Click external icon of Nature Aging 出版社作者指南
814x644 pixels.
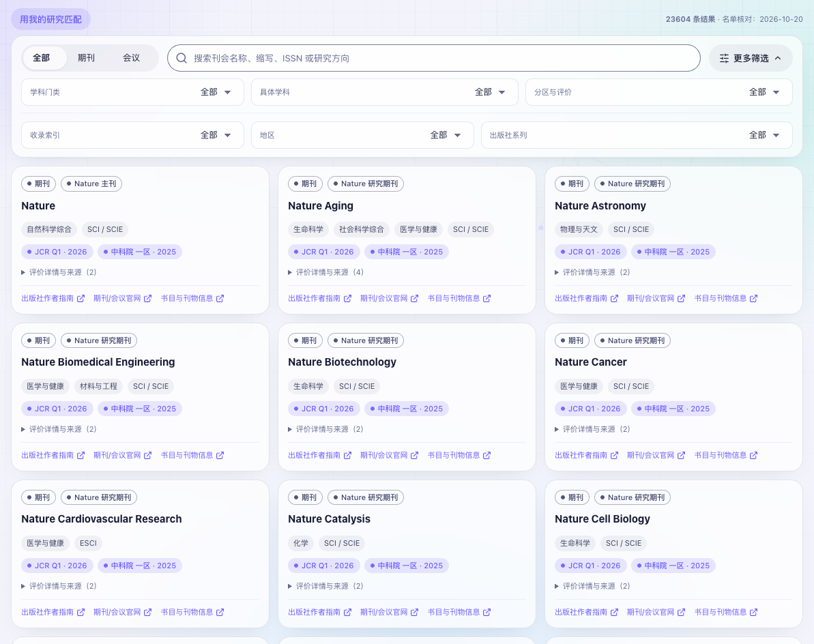(348, 298)
